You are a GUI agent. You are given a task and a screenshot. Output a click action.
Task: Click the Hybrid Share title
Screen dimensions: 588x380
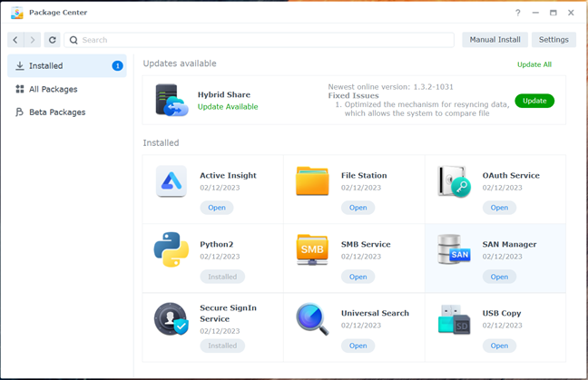pos(224,95)
